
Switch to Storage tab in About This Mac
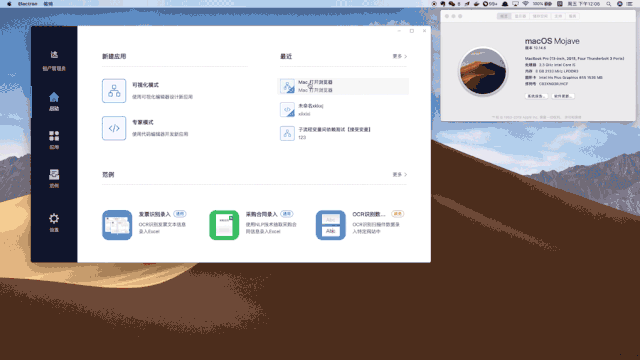pos(540,16)
